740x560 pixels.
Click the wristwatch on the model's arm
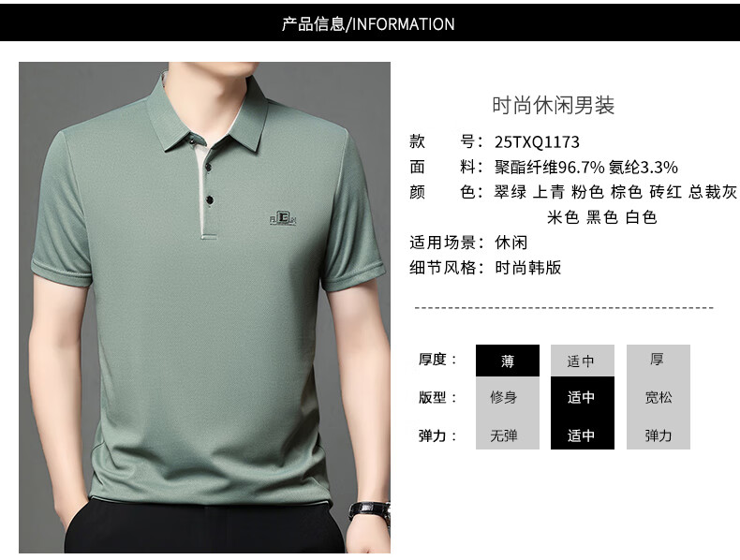[x=369, y=512]
